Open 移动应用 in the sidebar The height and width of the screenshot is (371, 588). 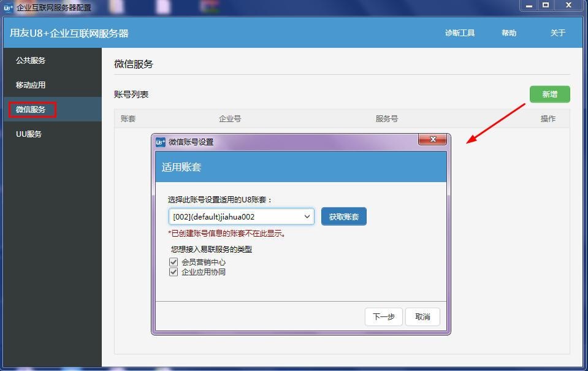pyautogui.click(x=31, y=85)
